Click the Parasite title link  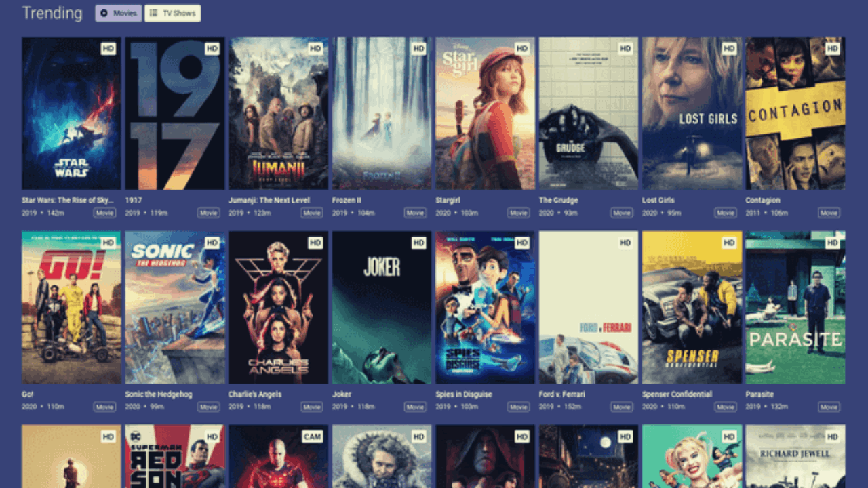(x=759, y=394)
